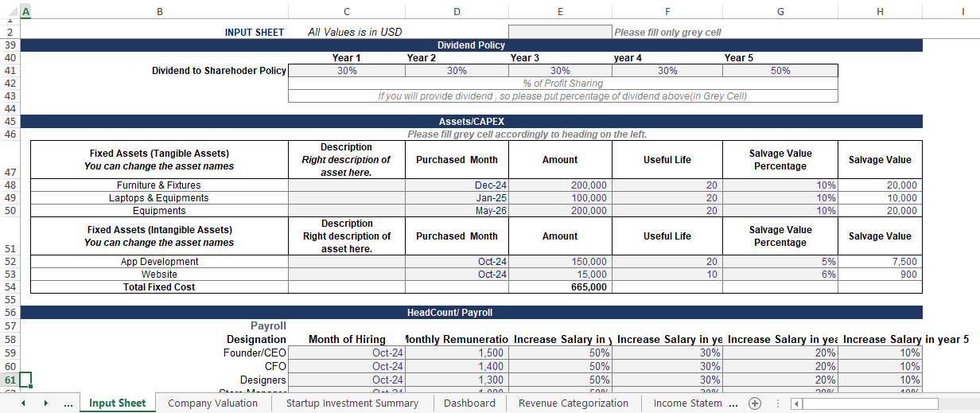Open Startup Investment Summary sheet
Viewport: 980px width, 413px height.
(352, 403)
